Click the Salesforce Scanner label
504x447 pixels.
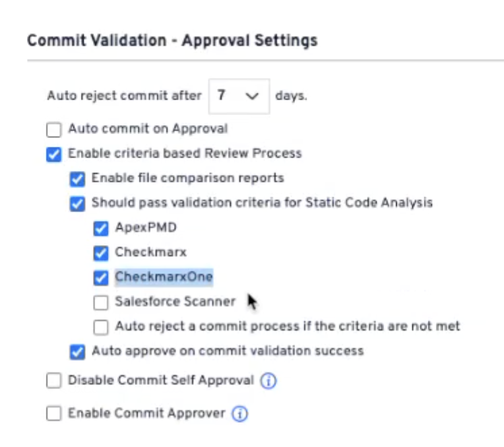[x=175, y=302]
